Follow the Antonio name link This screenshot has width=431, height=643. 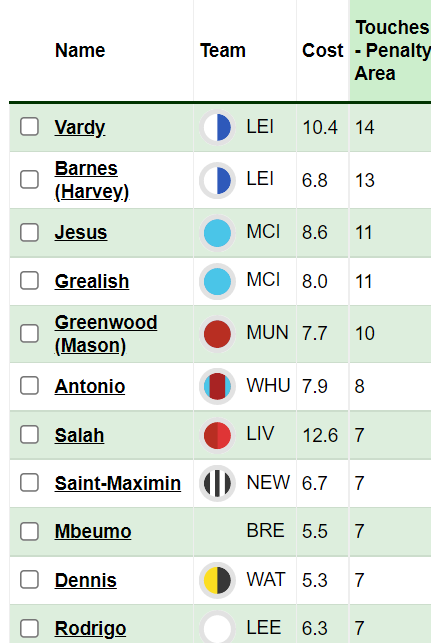pos(90,386)
